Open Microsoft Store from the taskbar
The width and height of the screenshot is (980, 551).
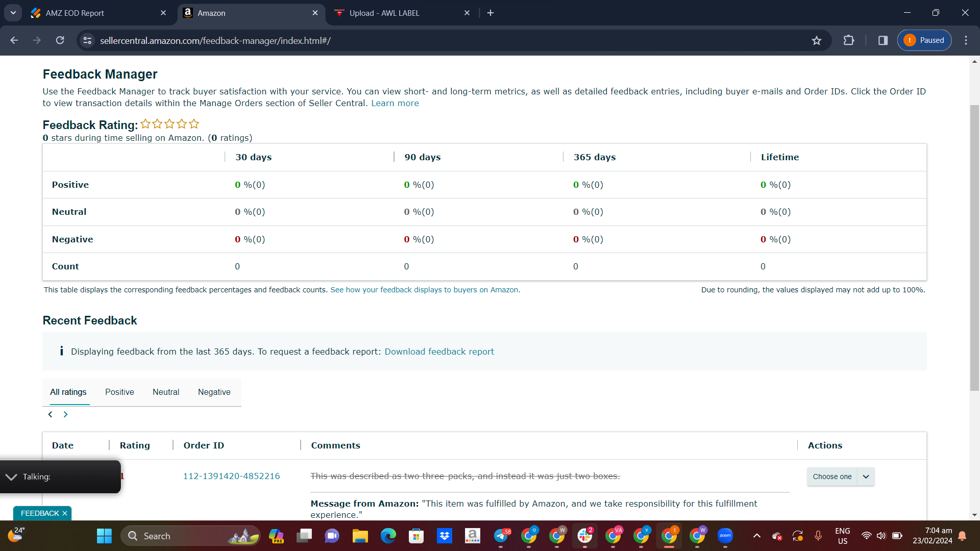[416, 536]
